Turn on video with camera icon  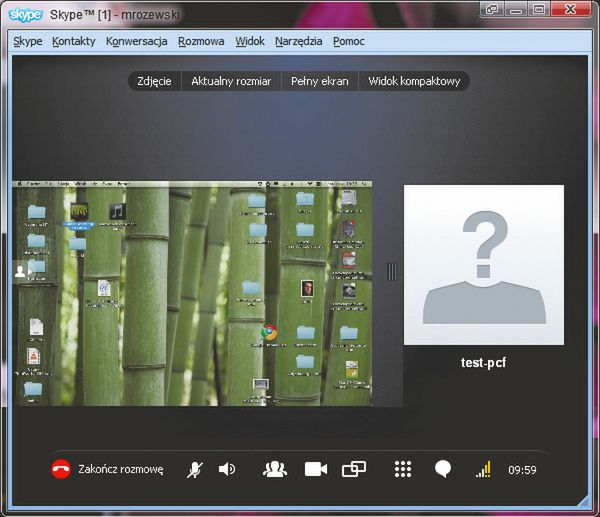[x=316, y=469]
